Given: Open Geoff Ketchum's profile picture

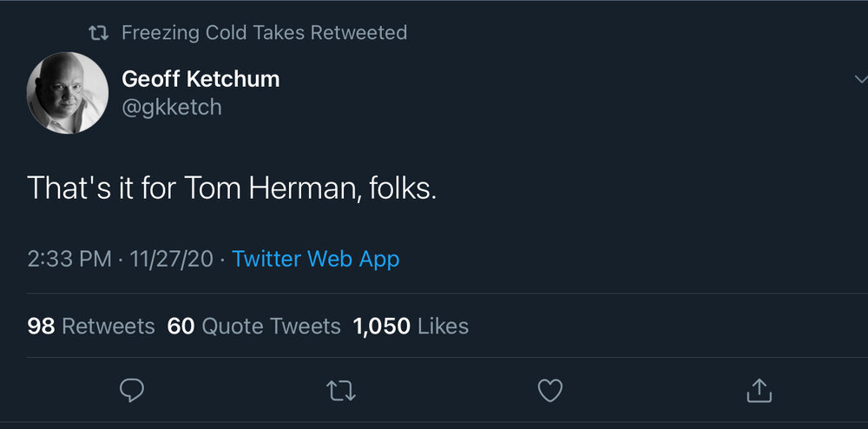Looking at the screenshot, I should (68, 93).
